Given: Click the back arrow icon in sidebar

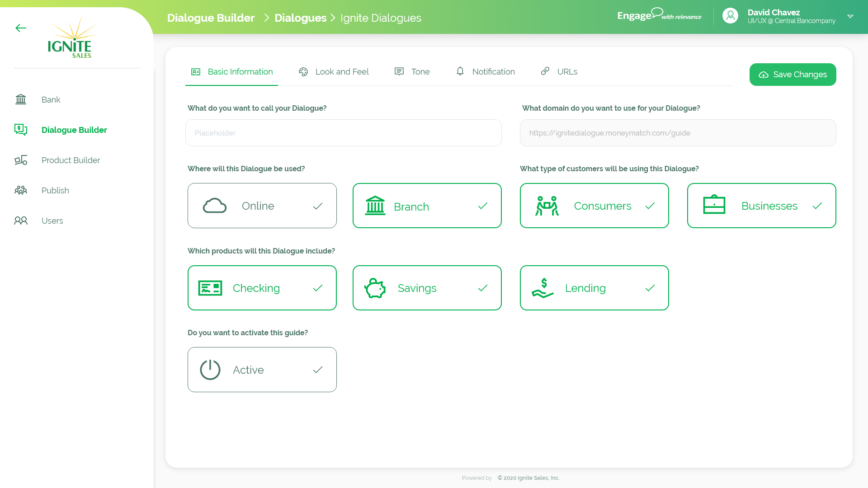Looking at the screenshot, I should point(21,28).
